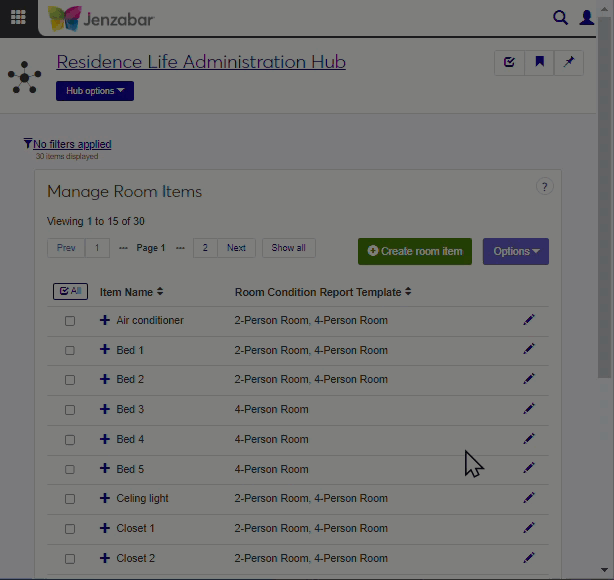Go to page 2 of results
The width and height of the screenshot is (614, 580).
point(205,248)
